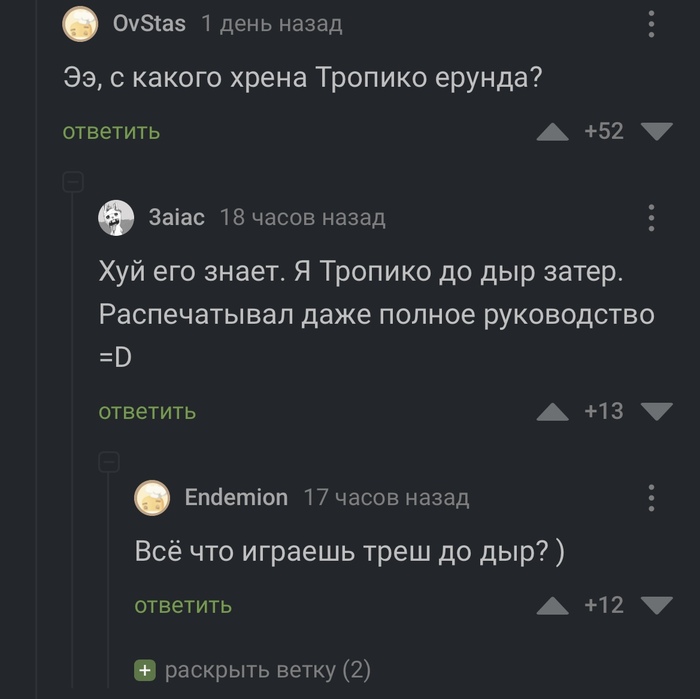Expand hidden branch with 2 replies
The height and width of the screenshot is (699, 700).
252,670
